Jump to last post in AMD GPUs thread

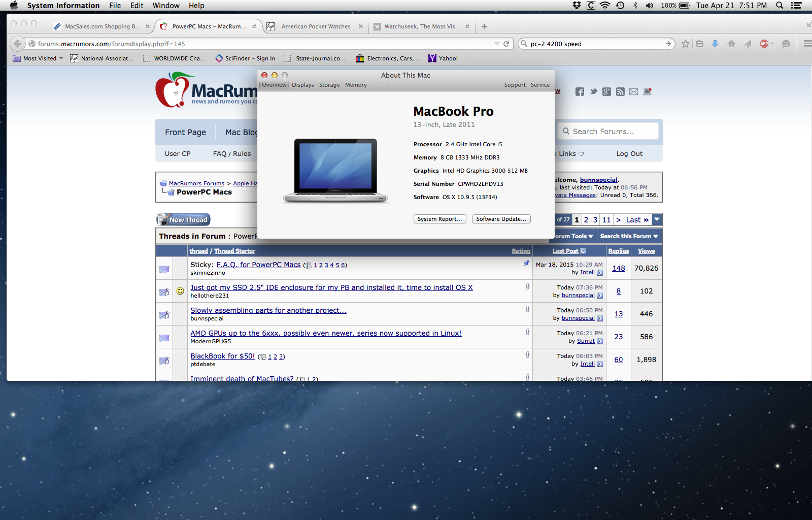600,341
